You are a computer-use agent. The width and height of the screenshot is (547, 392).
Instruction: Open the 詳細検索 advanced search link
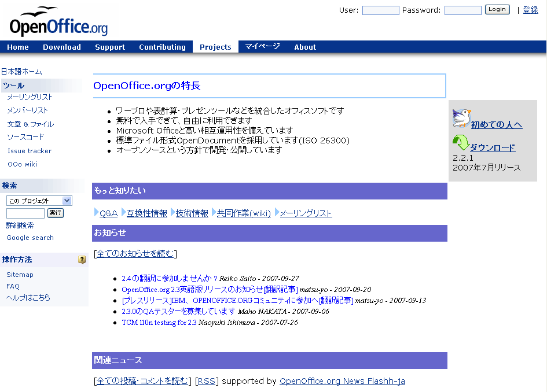[x=20, y=225]
